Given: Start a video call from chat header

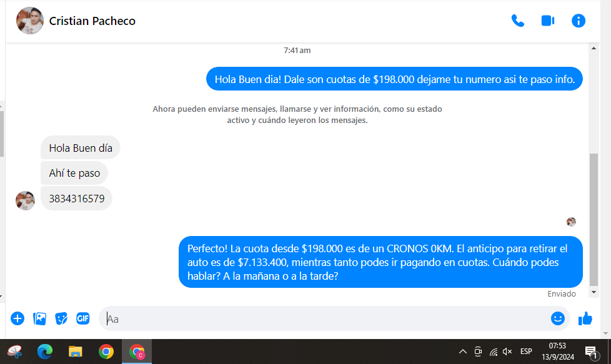Looking at the screenshot, I should click(x=548, y=21).
